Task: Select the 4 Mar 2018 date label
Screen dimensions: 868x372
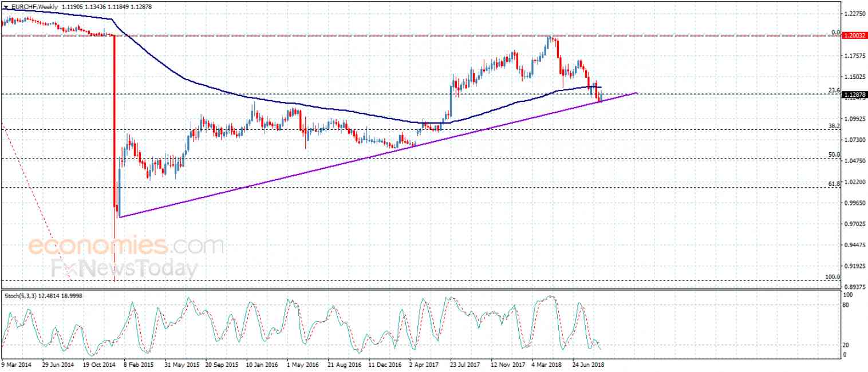Action: click(547, 364)
